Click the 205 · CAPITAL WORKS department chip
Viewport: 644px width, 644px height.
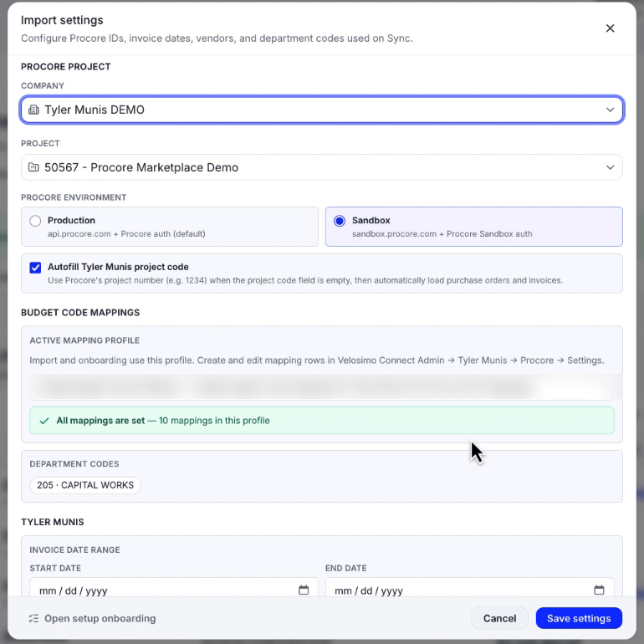(85, 485)
